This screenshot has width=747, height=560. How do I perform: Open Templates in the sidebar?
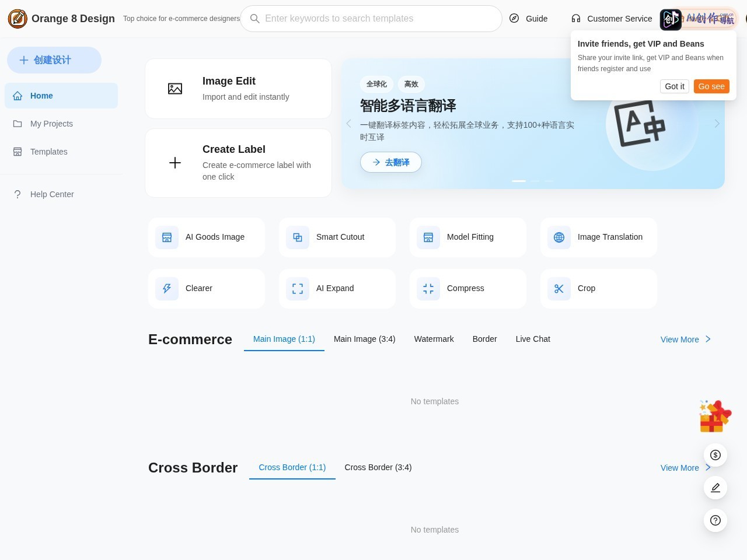61,152
